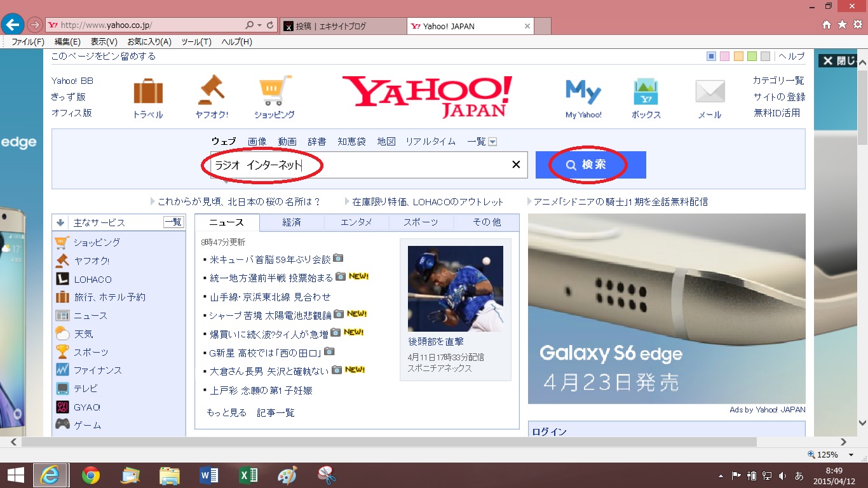Click このページをピン留めする link
This screenshot has width=868, height=488.
point(104,56)
